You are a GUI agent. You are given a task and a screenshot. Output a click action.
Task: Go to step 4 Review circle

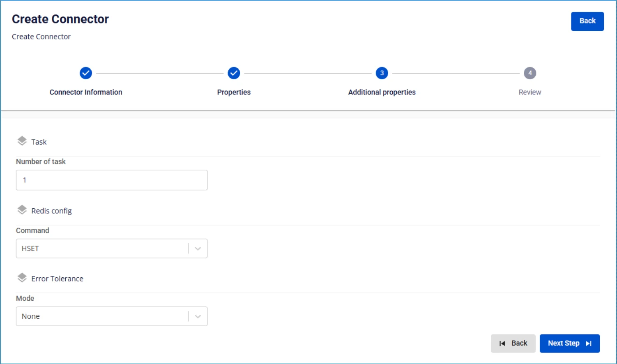(530, 73)
